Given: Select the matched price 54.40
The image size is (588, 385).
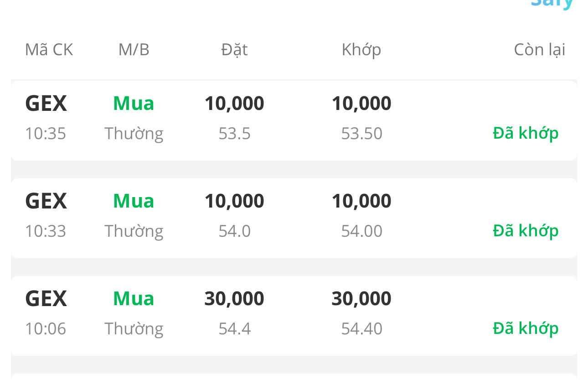Looking at the screenshot, I should 361,329.
